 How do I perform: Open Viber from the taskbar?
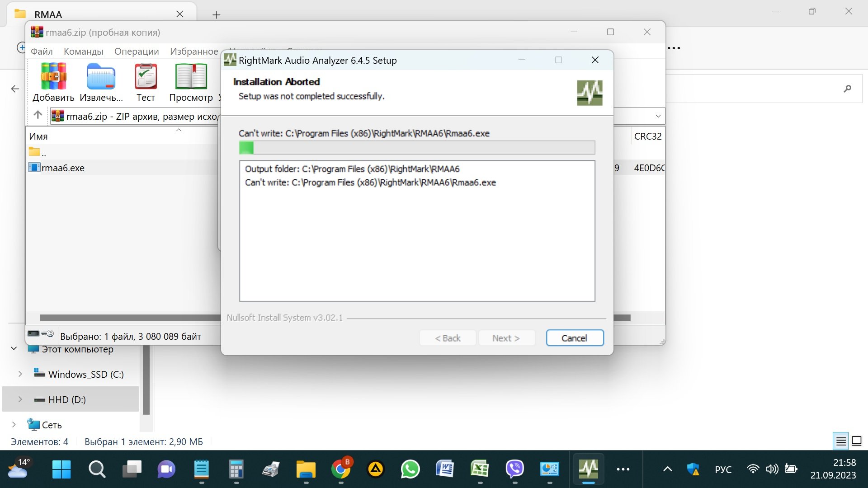tap(514, 469)
